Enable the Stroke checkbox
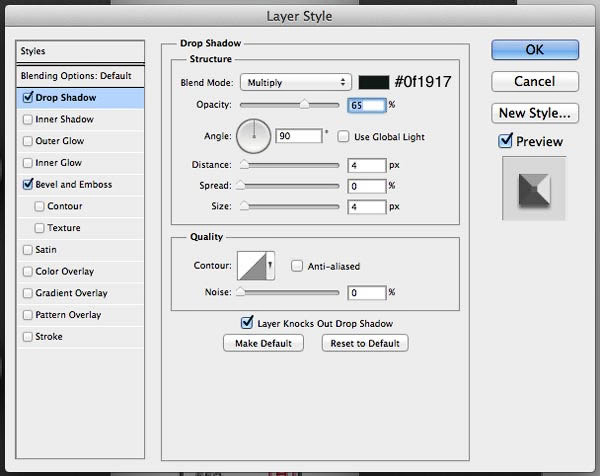600x476 pixels. [28, 337]
